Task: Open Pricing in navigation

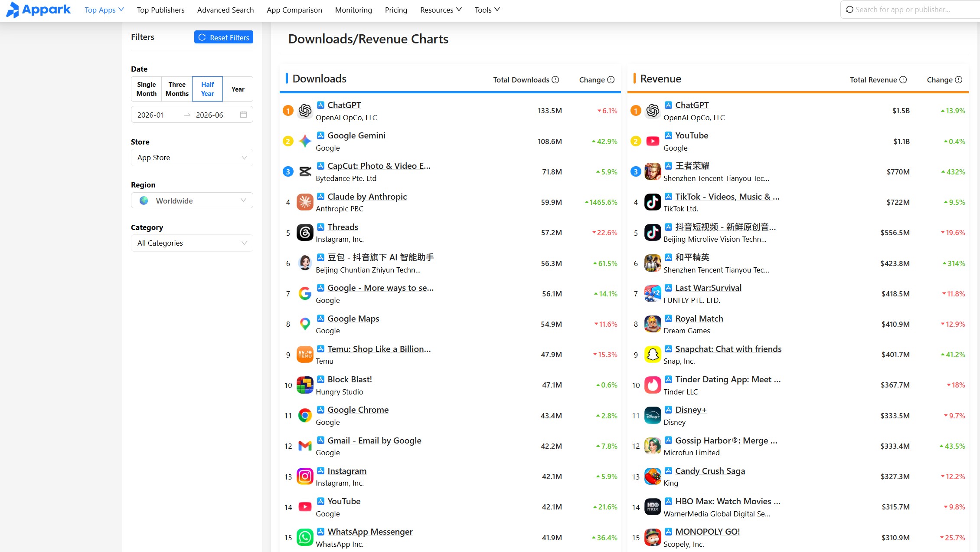Action: (x=396, y=10)
